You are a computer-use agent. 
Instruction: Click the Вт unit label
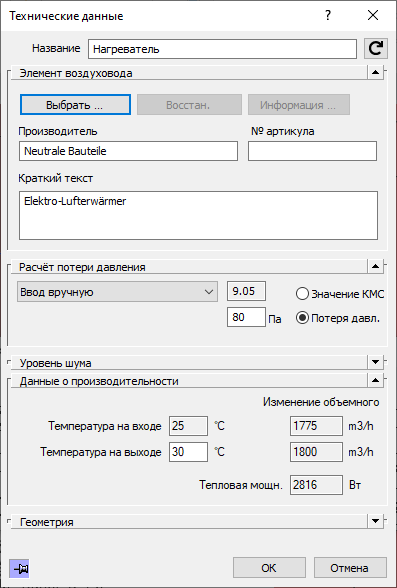(355, 485)
